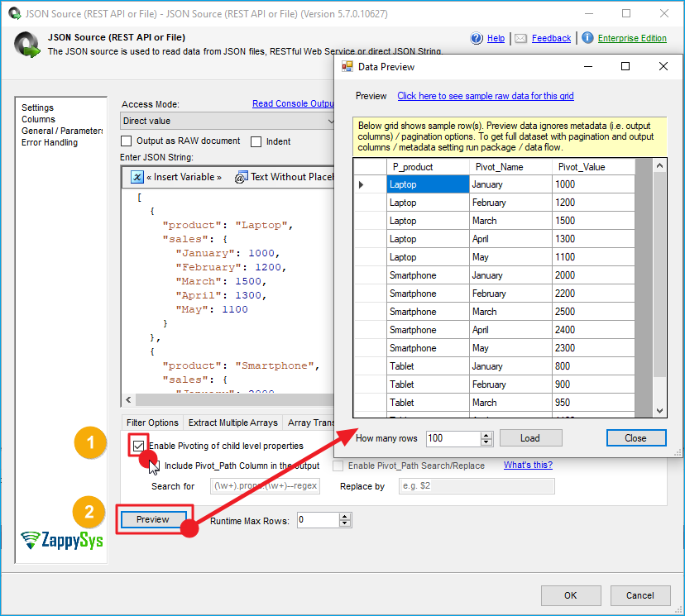Select the highlighted Laptop cell in first row
The height and width of the screenshot is (616, 685).
(x=428, y=184)
